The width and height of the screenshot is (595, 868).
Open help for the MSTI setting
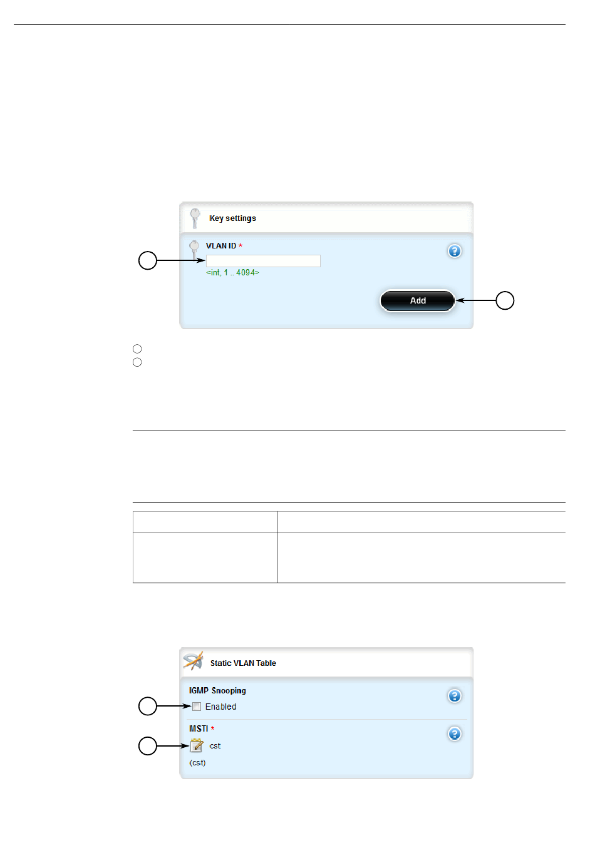click(455, 733)
